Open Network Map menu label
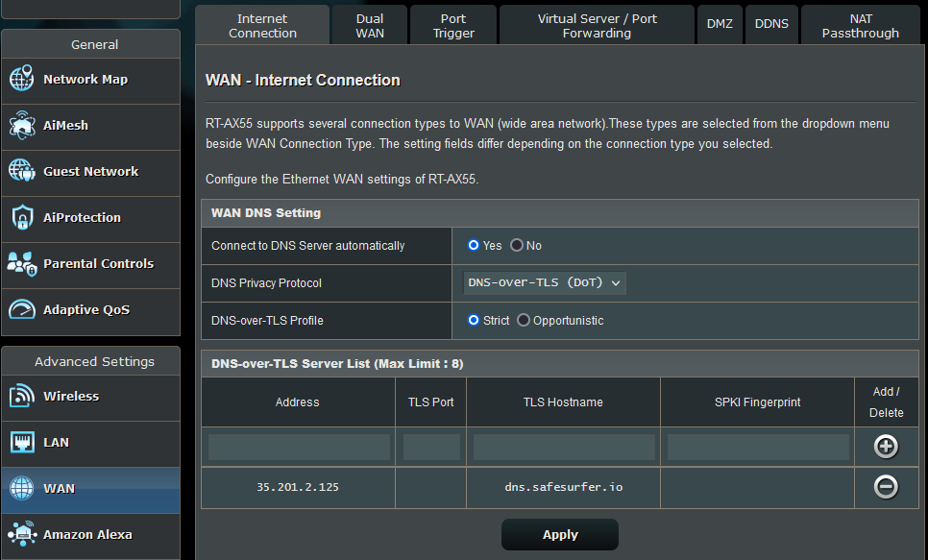 tap(85, 80)
